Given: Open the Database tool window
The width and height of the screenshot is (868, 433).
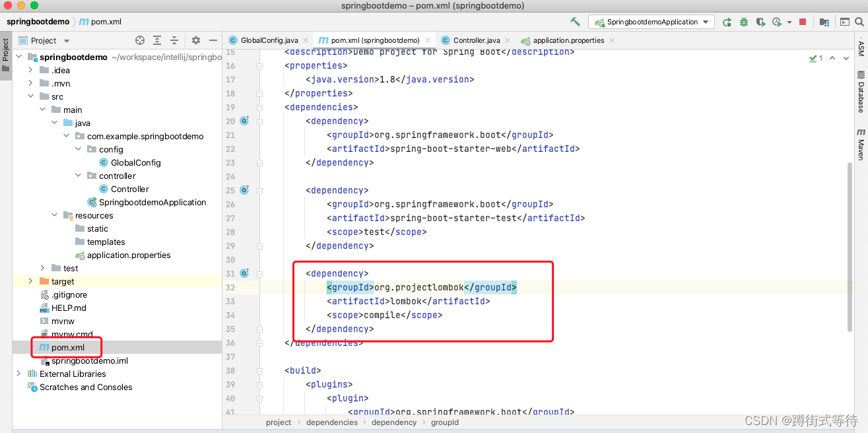Looking at the screenshot, I should coord(861,91).
